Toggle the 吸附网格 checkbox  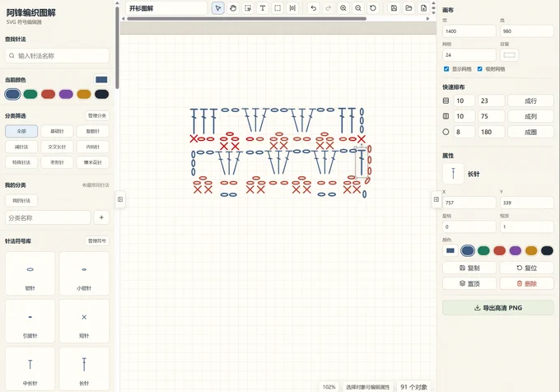coord(479,69)
